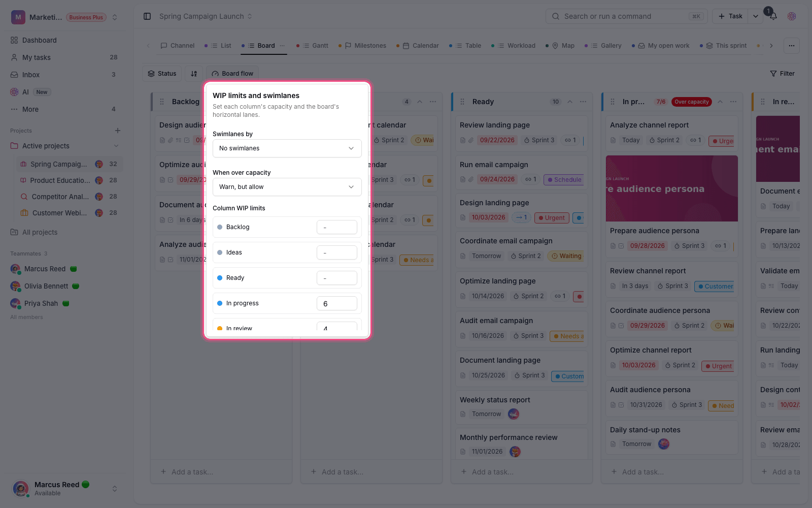The height and width of the screenshot is (508, 812).
Task: Open the user avatar in top bar
Action: pos(792,16)
